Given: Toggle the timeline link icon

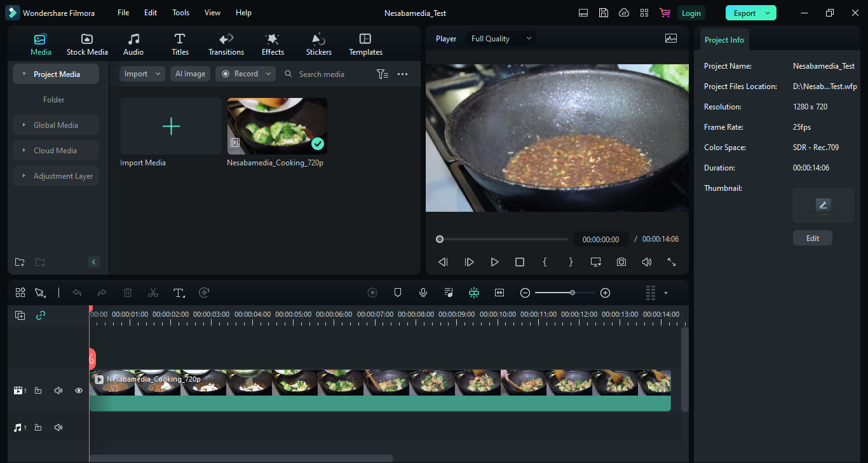Looking at the screenshot, I should pyautogui.click(x=41, y=315).
